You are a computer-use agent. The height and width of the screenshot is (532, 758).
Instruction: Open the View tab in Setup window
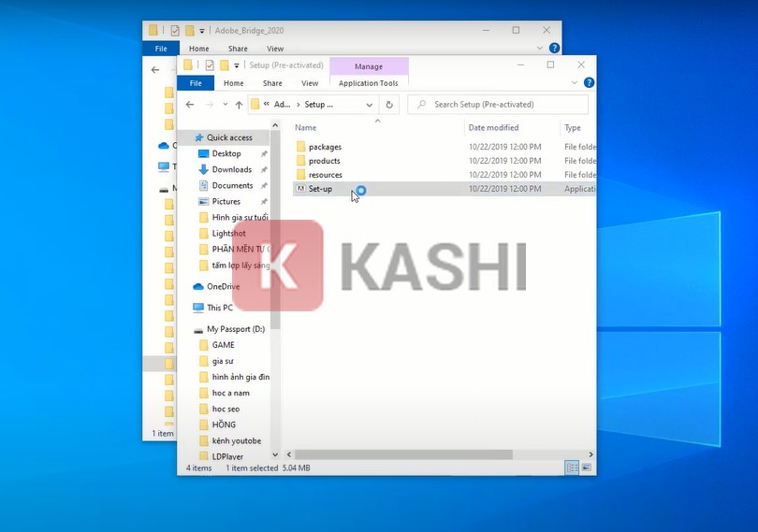pyautogui.click(x=310, y=83)
